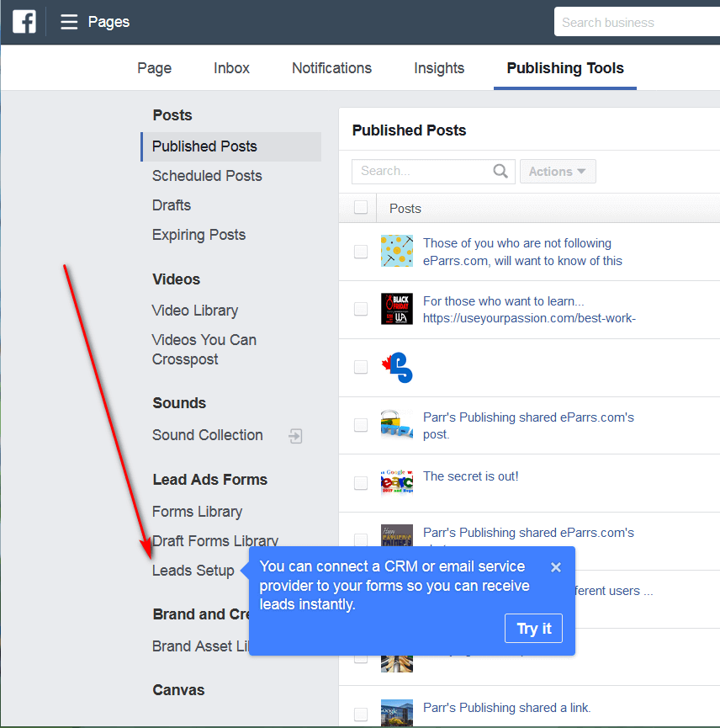Open Forms Library in the sidebar

pyautogui.click(x=197, y=512)
